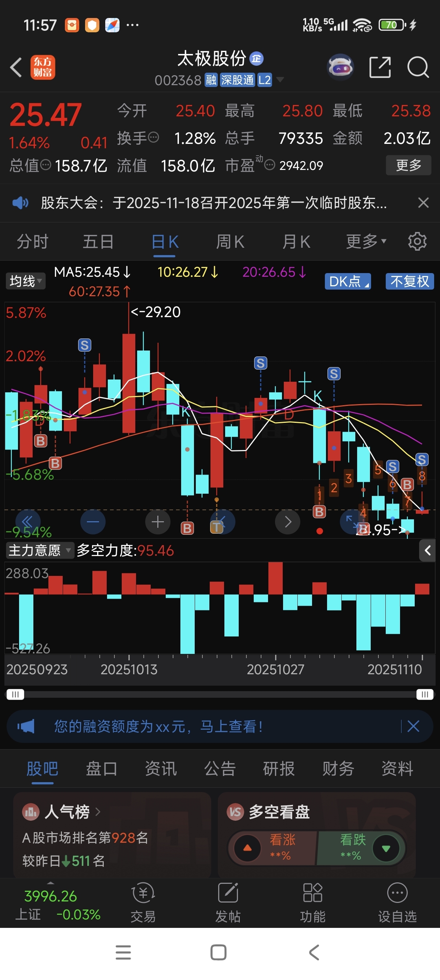Close the 融资额度 promotion banner

pyautogui.click(x=413, y=726)
